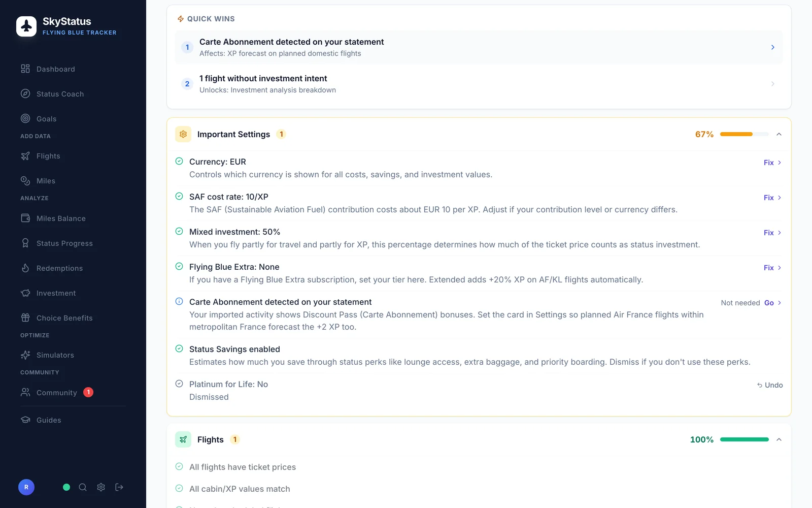812x508 pixels.
Task: Collapse the Flights section
Action: click(x=779, y=439)
